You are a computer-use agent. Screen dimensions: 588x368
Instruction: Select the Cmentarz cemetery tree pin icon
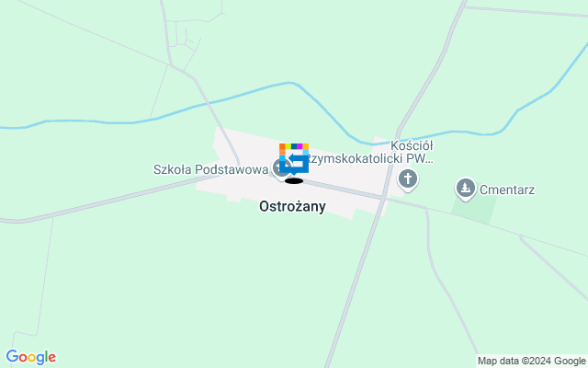point(466,188)
